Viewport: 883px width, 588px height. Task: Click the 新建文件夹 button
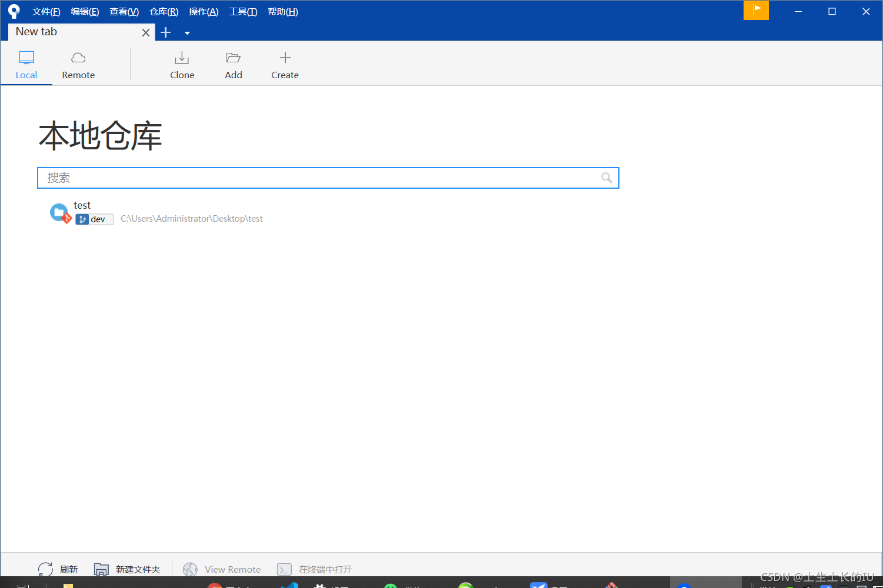127,569
